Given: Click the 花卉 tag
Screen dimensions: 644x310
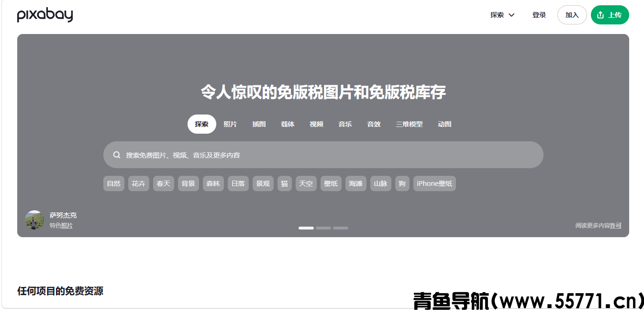Looking at the screenshot, I should point(139,184).
